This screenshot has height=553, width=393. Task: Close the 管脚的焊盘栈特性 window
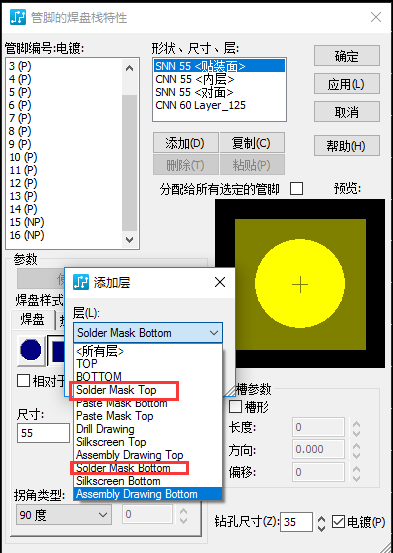[x=376, y=17]
